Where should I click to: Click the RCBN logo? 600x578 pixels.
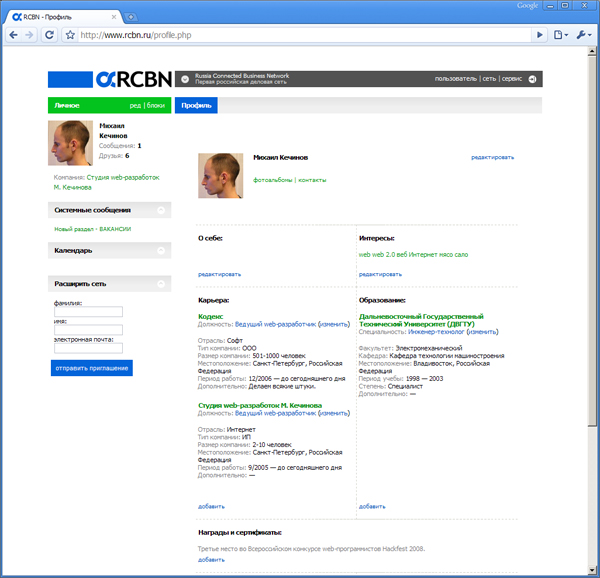pyautogui.click(x=134, y=79)
